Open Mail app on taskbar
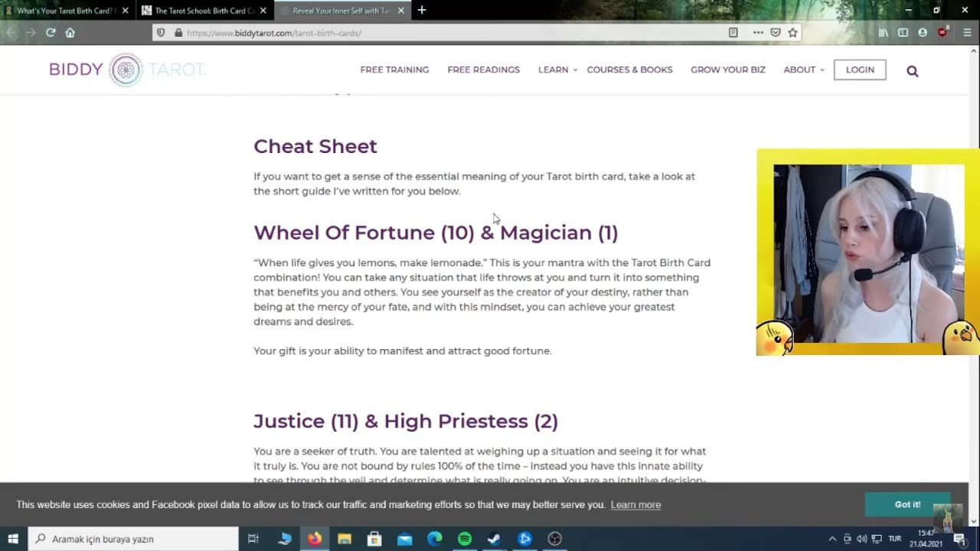980x551 pixels. [404, 539]
